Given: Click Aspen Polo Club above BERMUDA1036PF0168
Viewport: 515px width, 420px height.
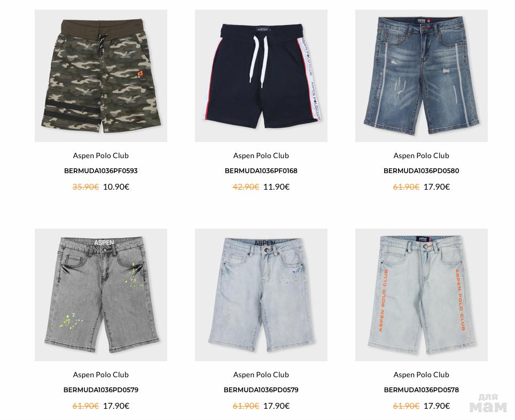Looking at the screenshot, I should (261, 155).
